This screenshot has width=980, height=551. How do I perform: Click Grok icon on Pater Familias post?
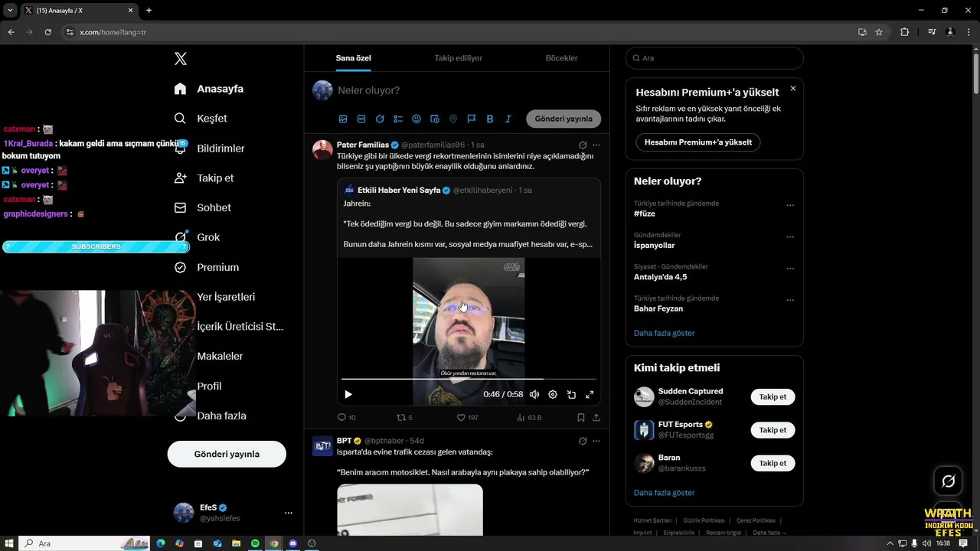pos(583,145)
